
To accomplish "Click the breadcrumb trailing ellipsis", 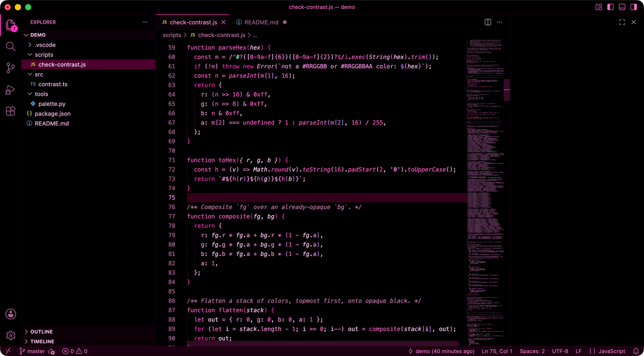I will coord(255,35).
